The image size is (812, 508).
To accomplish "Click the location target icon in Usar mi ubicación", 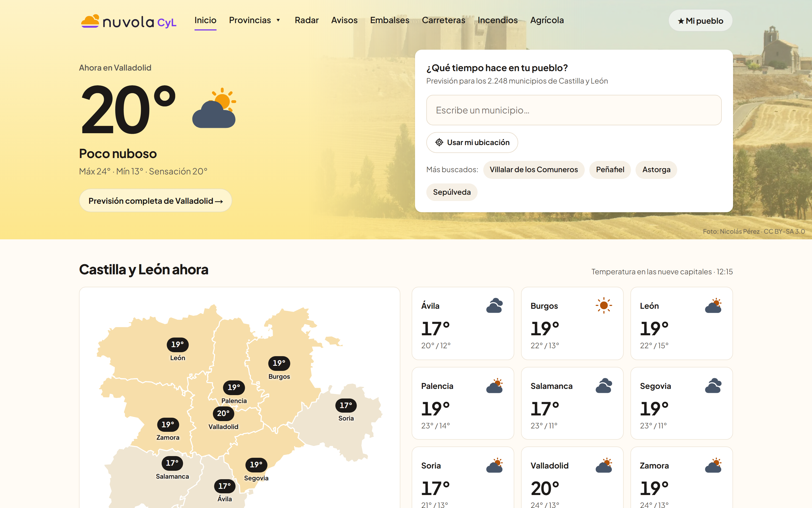I will click(439, 143).
